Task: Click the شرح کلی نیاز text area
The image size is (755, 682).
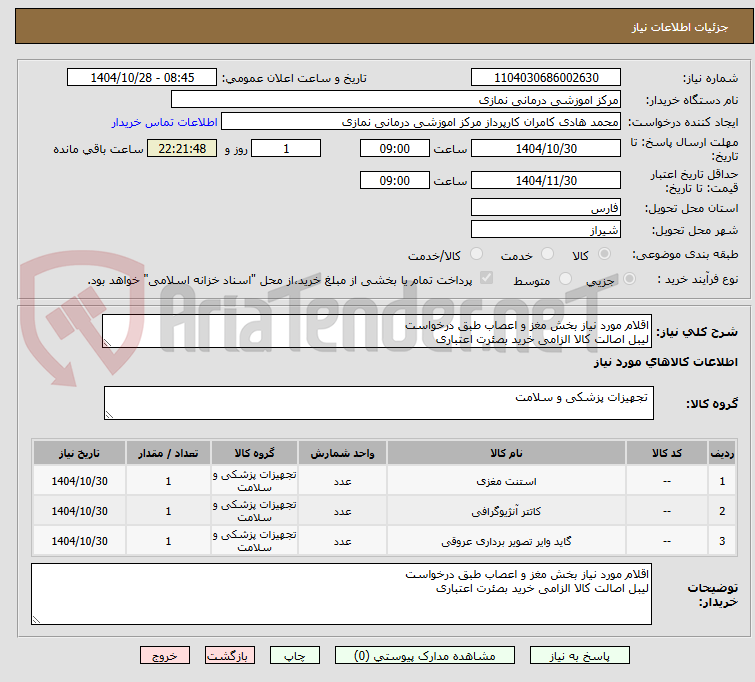Action: [x=377, y=331]
